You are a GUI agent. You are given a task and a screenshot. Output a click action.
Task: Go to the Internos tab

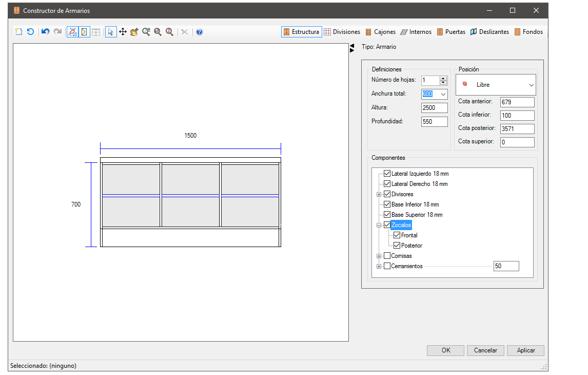click(x=416, y=32)
